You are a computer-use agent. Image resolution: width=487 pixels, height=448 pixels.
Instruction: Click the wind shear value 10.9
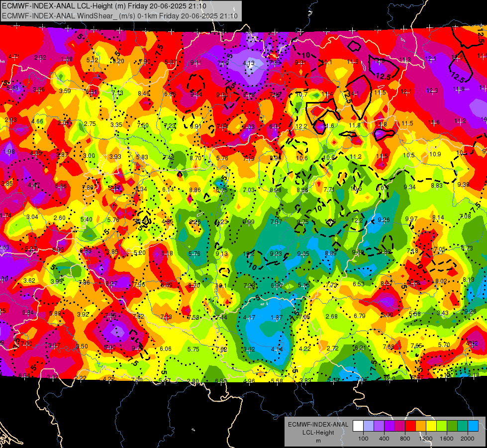click(x=435, y=154)
